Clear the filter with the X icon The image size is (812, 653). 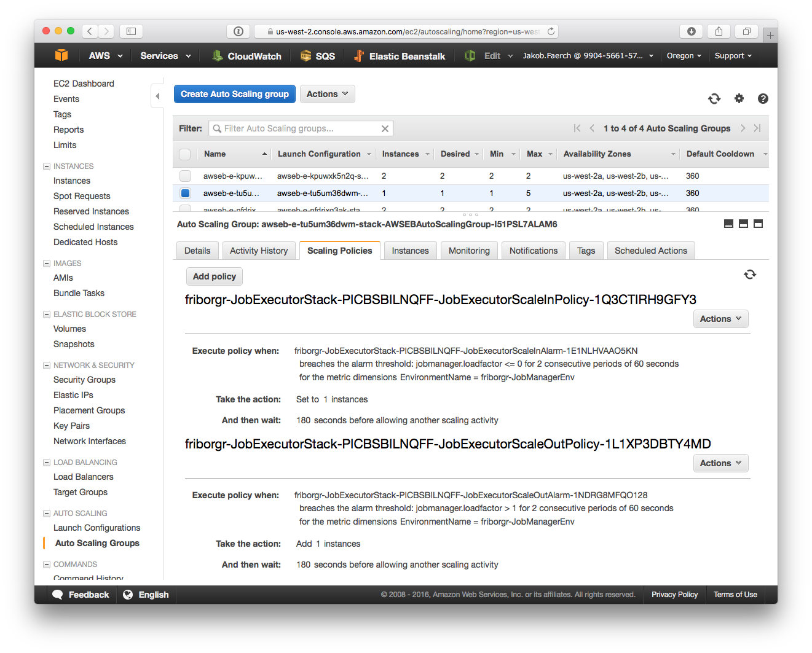385,128
